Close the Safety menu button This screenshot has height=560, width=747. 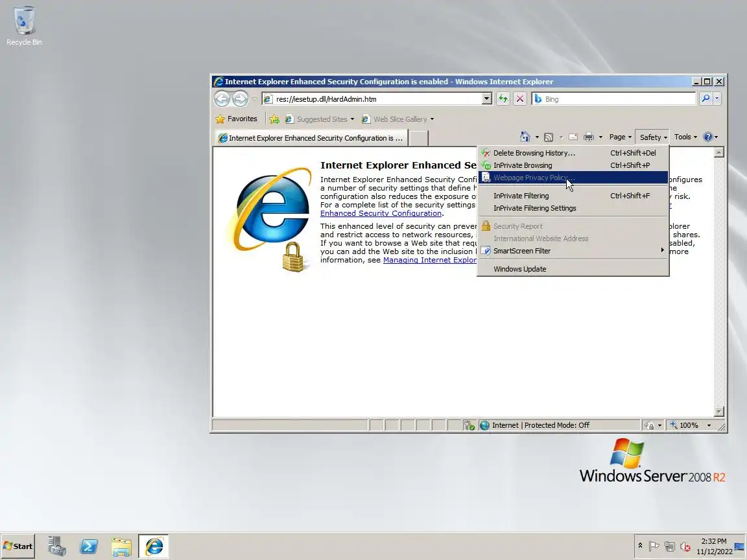click(x=652, y=137)
